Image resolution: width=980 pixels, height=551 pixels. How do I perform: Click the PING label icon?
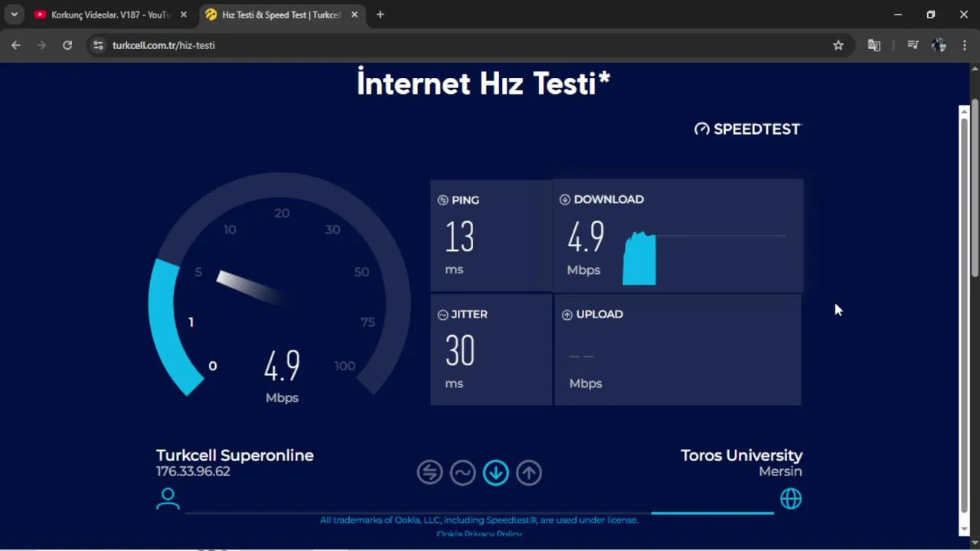point(443,200)
